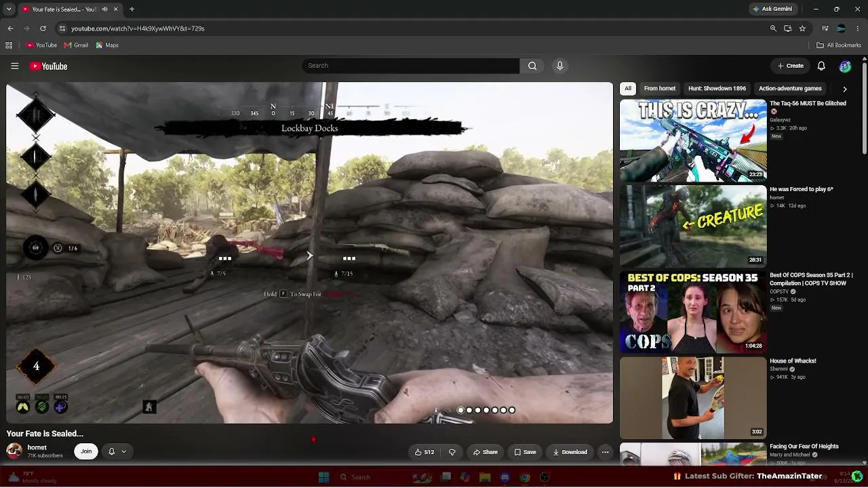Open the CREATURE video thumbnail
Viewport: 868px width, 488px height.
coord(693,226)
